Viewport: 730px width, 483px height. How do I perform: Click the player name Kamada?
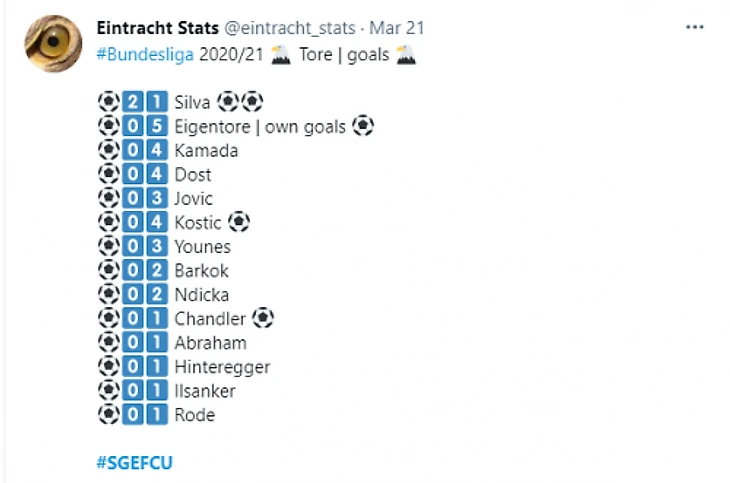coord(206,151)
